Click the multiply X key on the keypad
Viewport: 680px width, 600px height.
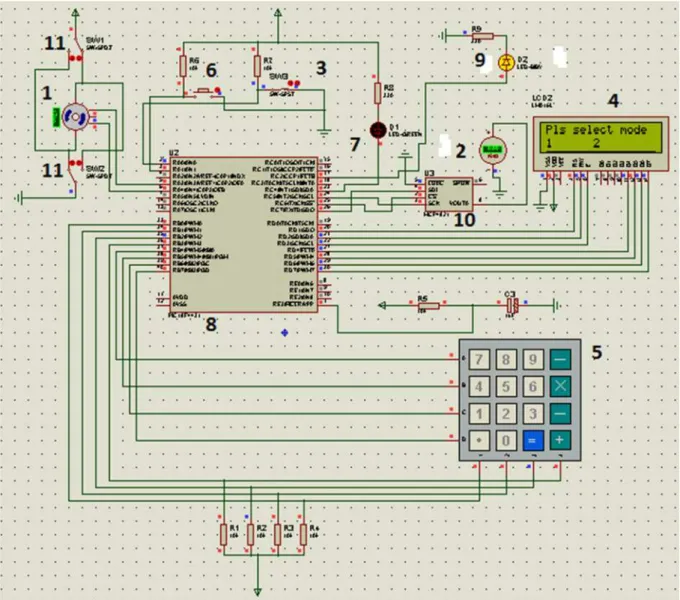(x=560, y=386)
